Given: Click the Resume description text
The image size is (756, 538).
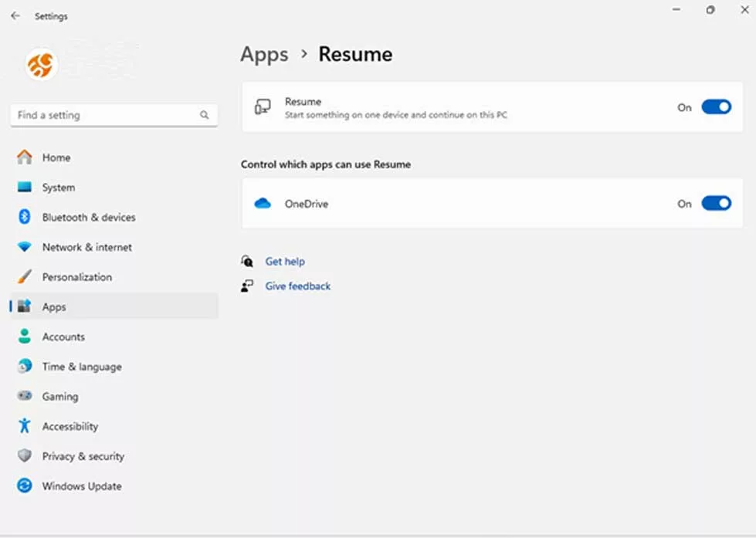Looking at the screenshot, I should click(396, 115).
